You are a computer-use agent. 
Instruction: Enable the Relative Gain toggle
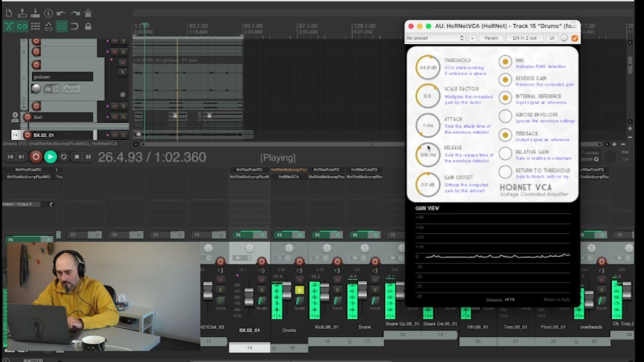[x=505, y=153]
